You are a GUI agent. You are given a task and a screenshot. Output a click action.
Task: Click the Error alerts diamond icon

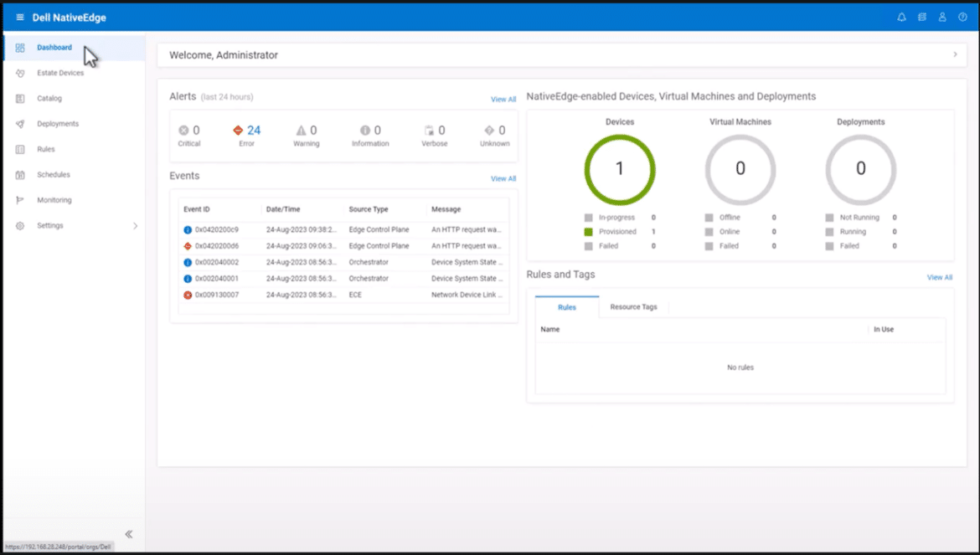click(238, 131)
